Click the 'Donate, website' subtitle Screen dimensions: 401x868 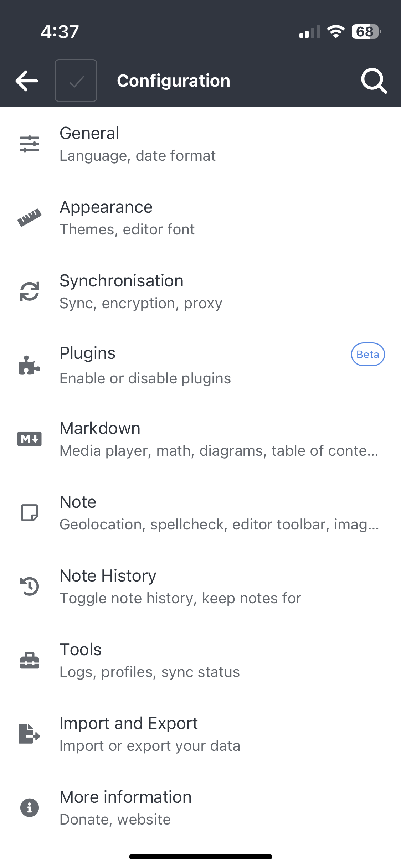[115, 820]
